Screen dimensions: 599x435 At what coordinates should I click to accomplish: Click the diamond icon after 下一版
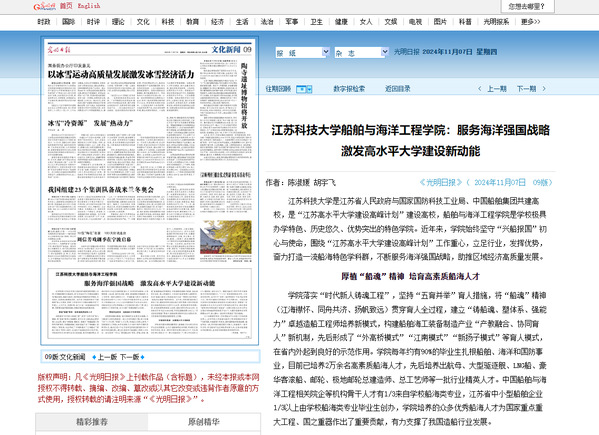(x=142, y=357)
